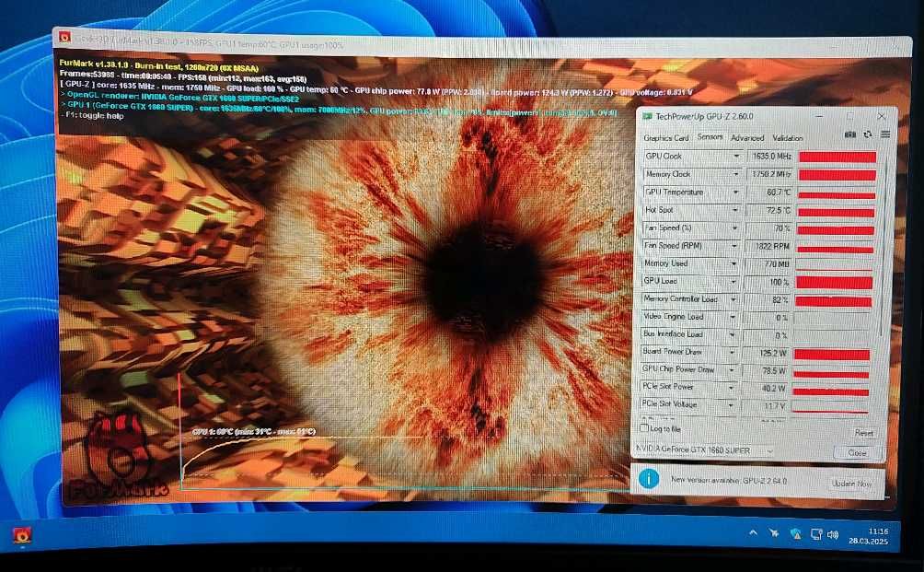Open the PCIe Slot Power dropdown
The image size is (924, 572).
point(732,388)
